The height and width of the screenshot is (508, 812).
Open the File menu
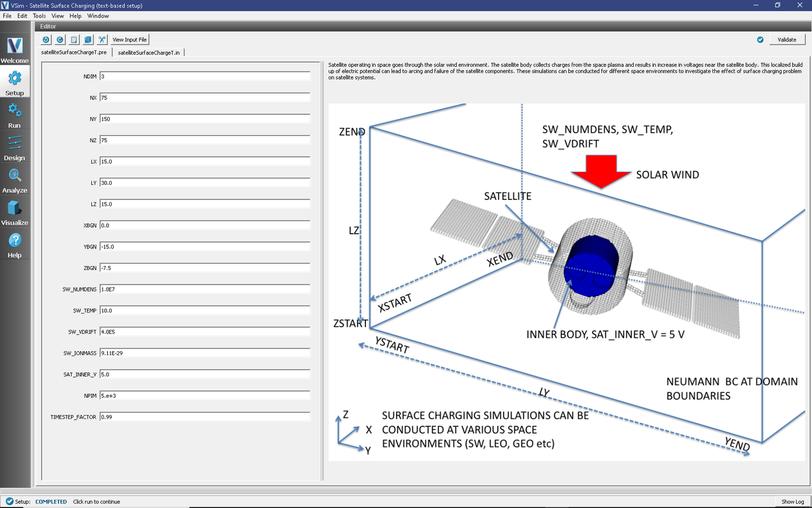click(8, 16)
